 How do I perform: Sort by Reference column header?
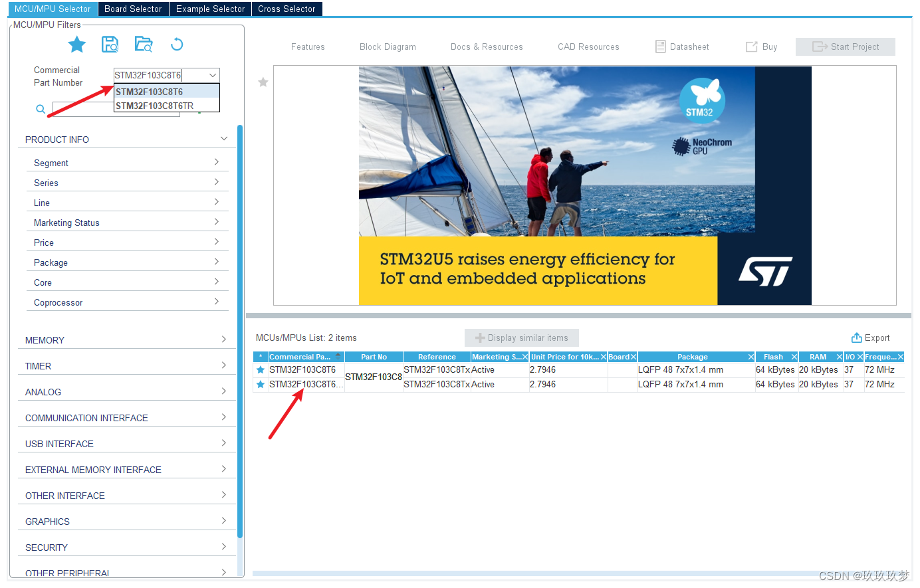(437, 357)
